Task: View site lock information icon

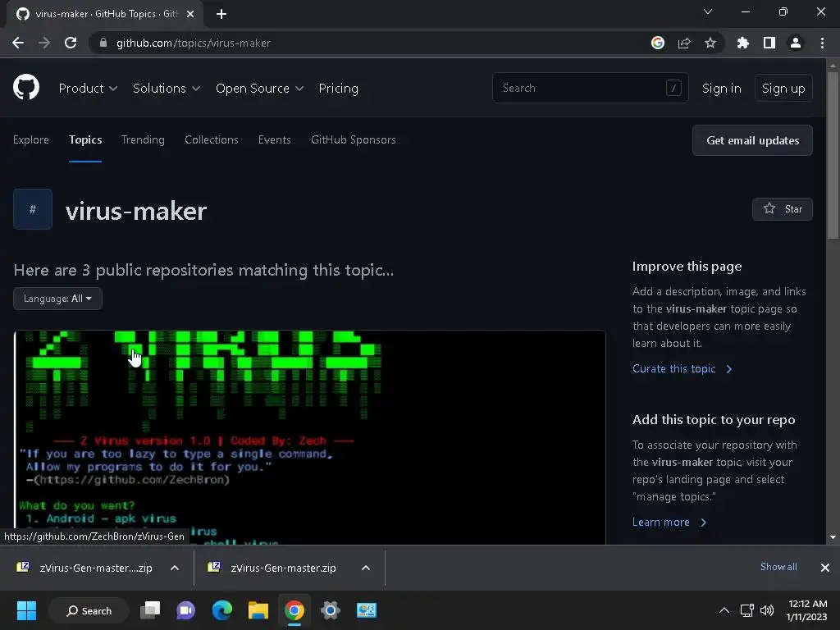Action: point(103,43)
